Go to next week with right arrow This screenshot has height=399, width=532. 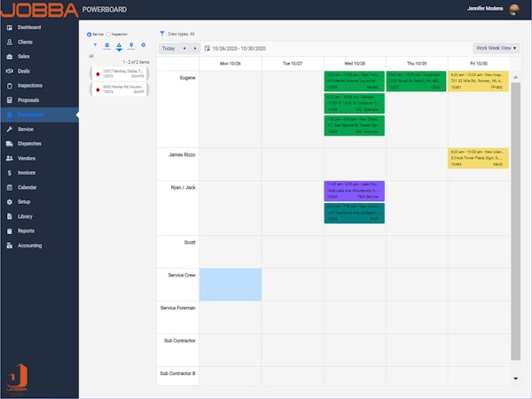pos(194,49)
